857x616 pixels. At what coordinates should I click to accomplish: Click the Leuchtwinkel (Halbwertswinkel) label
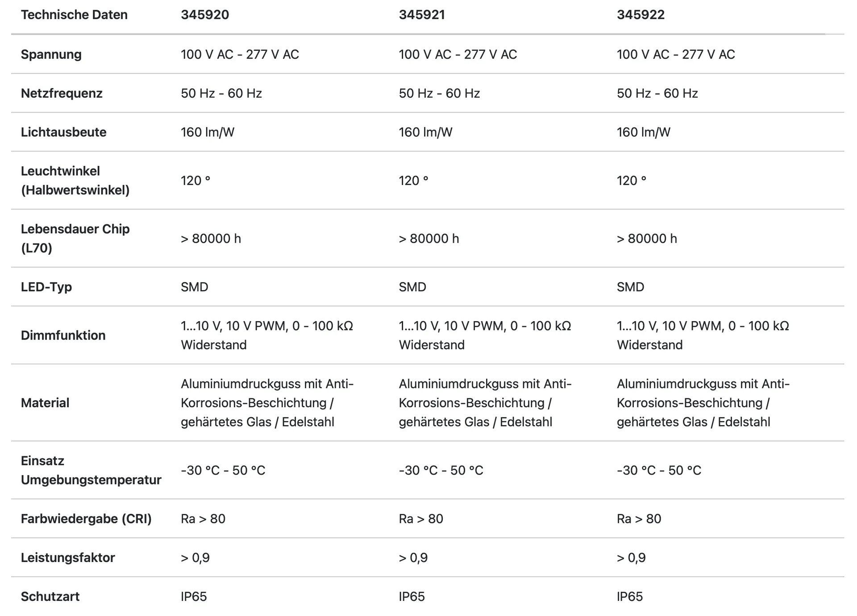75,181
